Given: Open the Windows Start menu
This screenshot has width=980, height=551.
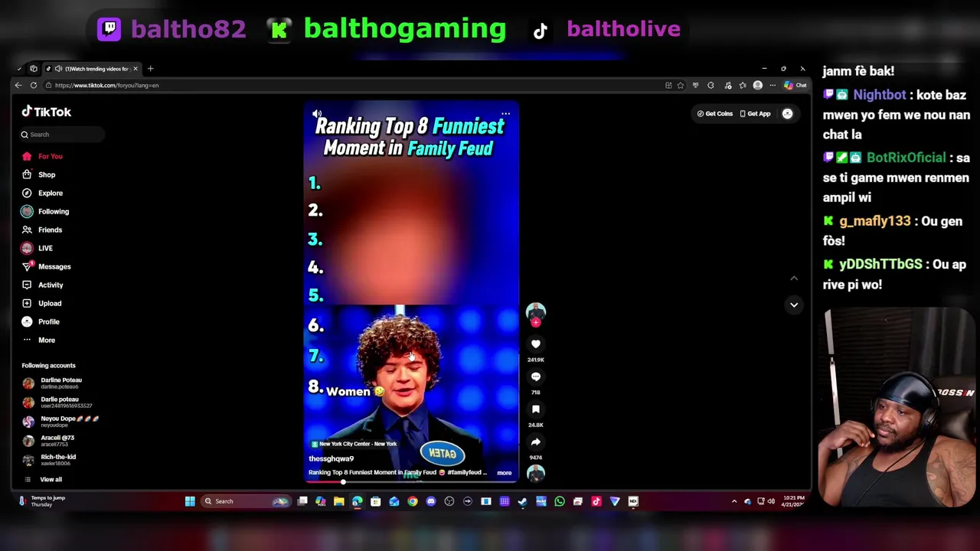Looking at the screenshot, I should pyautogui.click(x=190, y=501).
